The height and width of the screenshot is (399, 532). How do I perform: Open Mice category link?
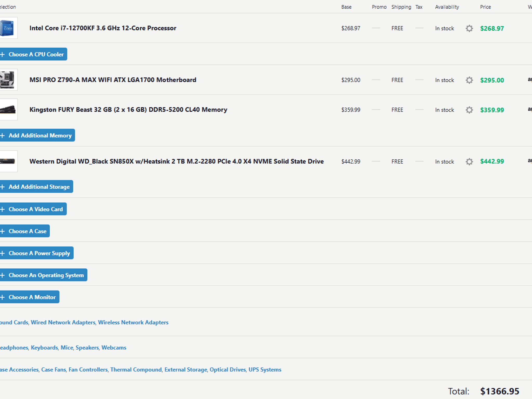(67, 348)
